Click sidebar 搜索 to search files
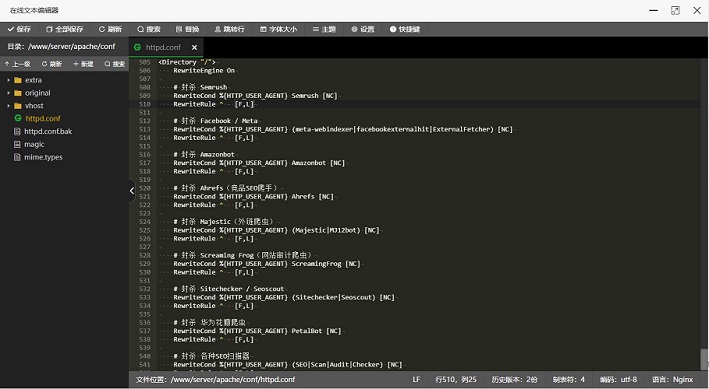 click(114, 64)
